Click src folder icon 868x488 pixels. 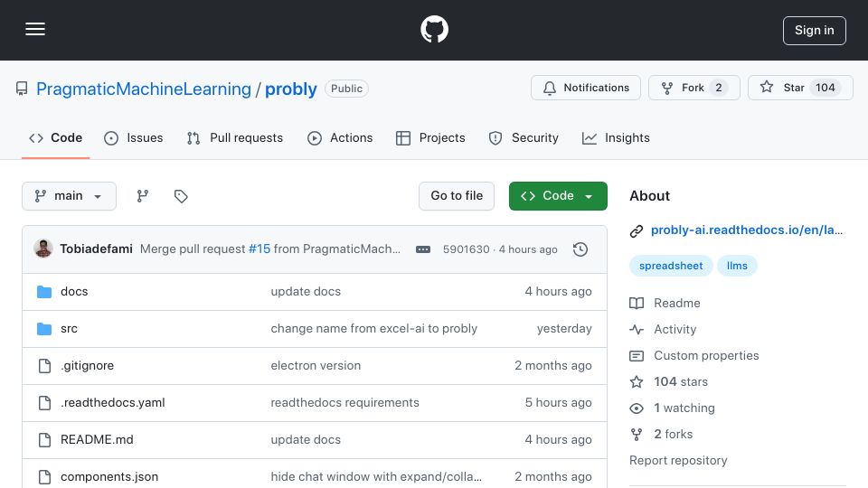click(x=44, y=329)
